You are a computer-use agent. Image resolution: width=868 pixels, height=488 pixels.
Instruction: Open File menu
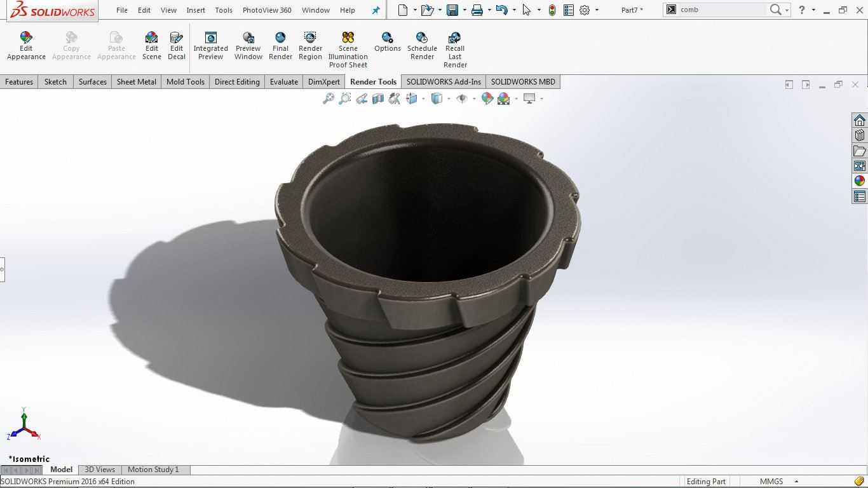pos(122,10)
